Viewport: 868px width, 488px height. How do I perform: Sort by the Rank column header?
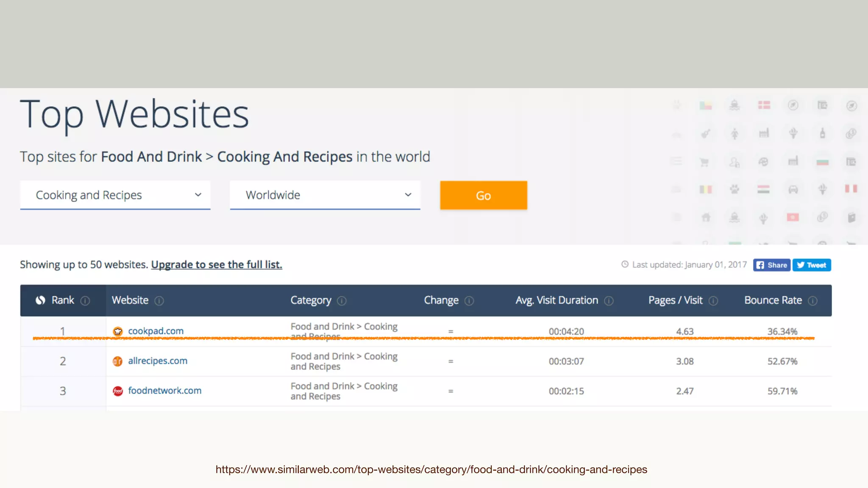click(63, 300)
